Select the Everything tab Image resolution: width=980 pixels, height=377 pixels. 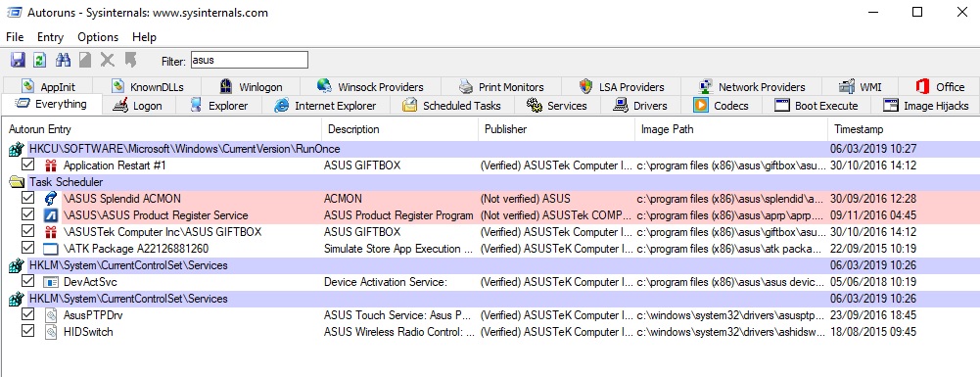(51, 104)
